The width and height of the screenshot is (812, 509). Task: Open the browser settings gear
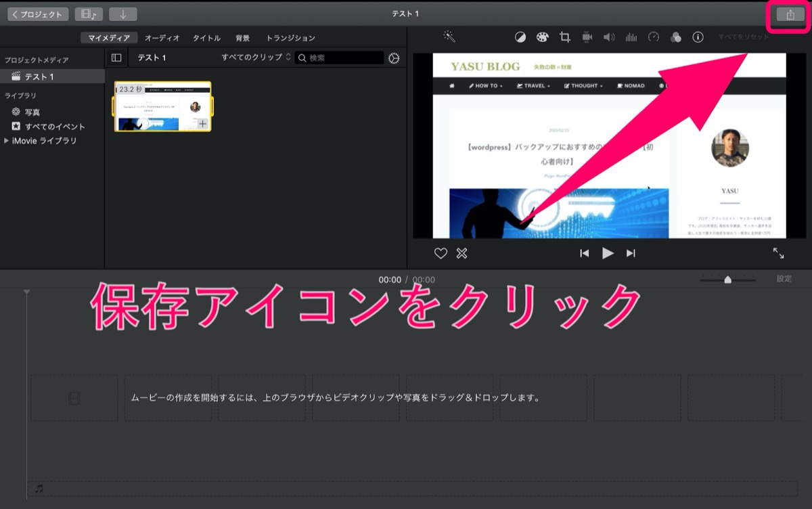[x=394, y=58]
